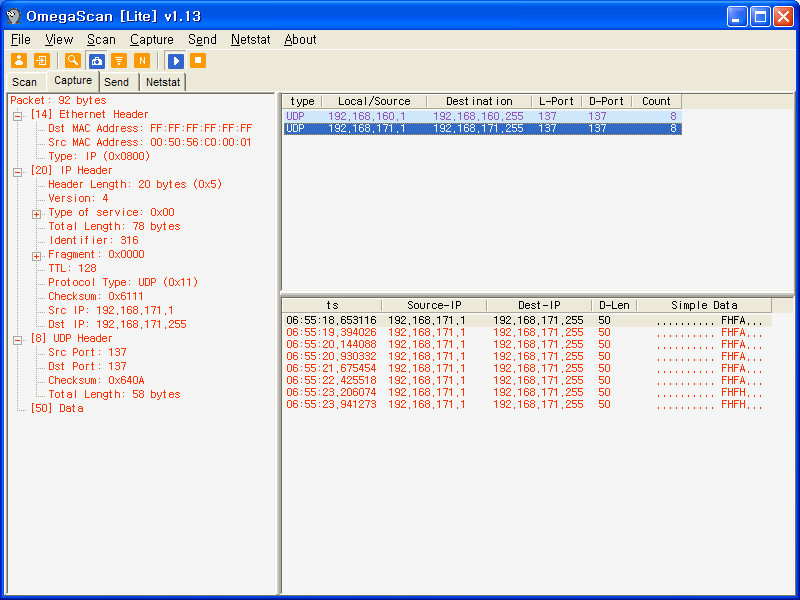The image size is (800, 600).
Task: Select the blue capture camera toolbar icon
Action: pyautogui.click(x=96, y=61)
